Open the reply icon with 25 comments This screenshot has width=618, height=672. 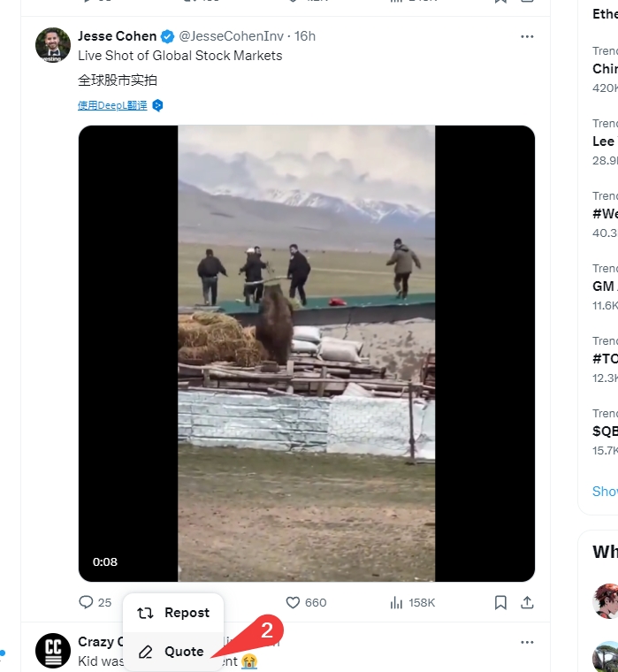pos(87,602)
